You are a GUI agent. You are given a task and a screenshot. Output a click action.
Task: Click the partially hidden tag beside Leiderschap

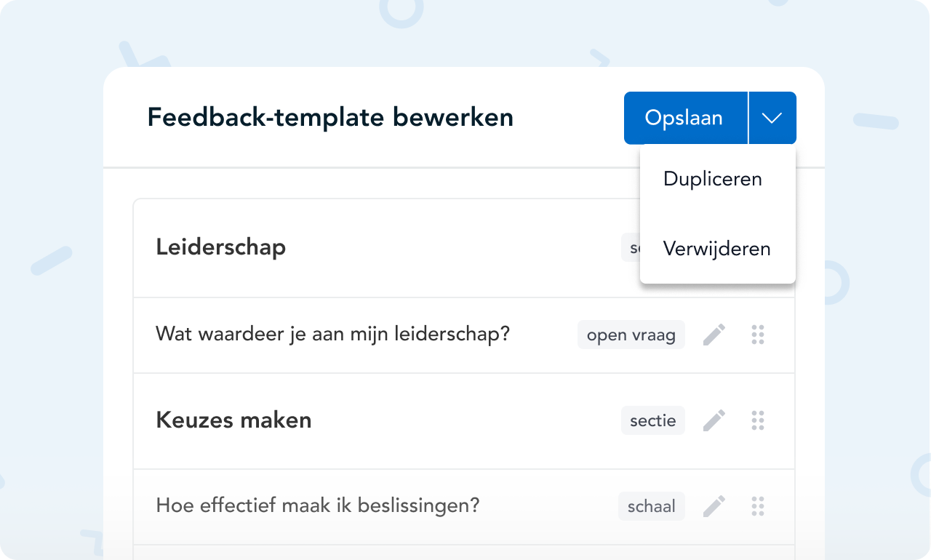[630, 248]
